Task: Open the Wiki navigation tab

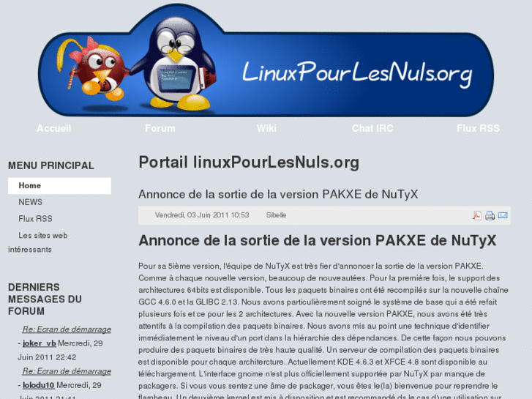Action: [266, 128]
